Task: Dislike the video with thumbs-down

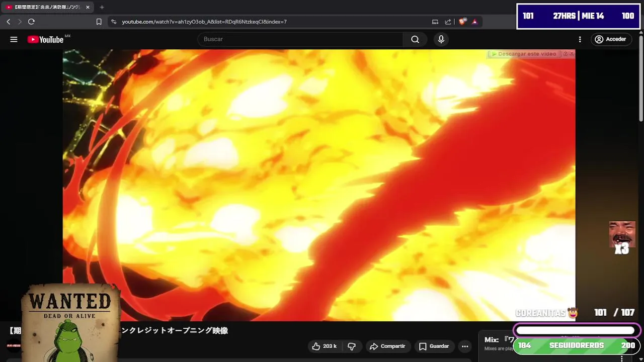Action: coord(352,346)
